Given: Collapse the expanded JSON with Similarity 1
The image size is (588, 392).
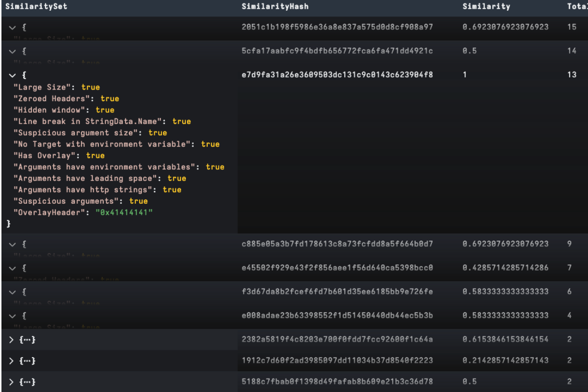Looking at the screenshot, I should click(12, 75).
